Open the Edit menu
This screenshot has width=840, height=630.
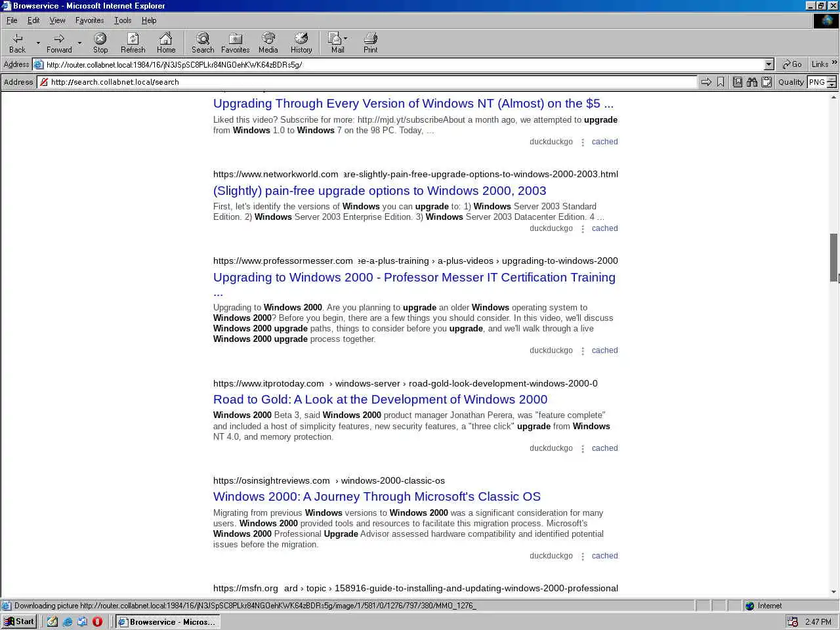33,20
